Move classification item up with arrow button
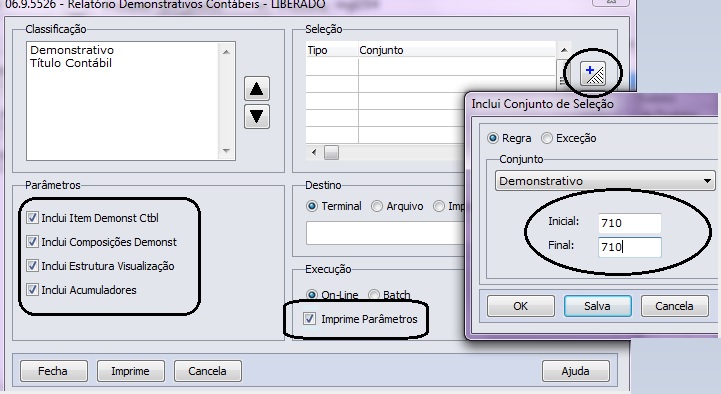This screenshot has height=394, width=721. click(x=257, y=89)
